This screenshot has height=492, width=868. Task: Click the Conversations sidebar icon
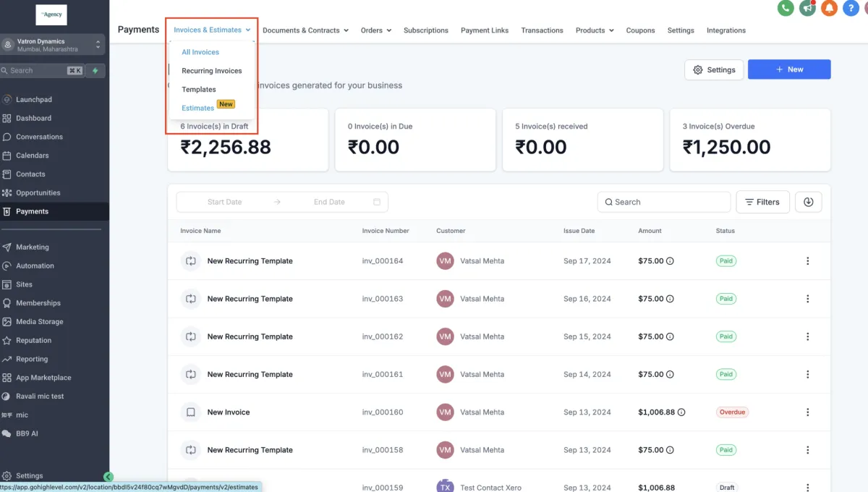(7, 137)
